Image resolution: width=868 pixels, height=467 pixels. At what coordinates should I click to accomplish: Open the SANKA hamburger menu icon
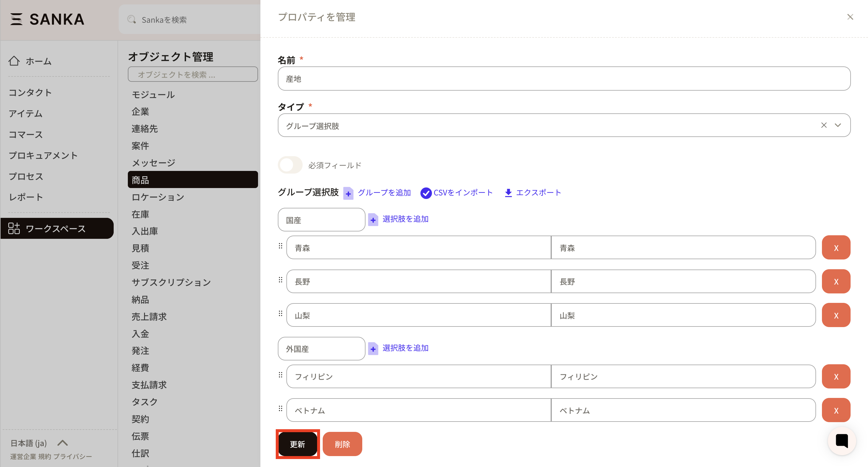pyautogui.click(x=16, y=19)
